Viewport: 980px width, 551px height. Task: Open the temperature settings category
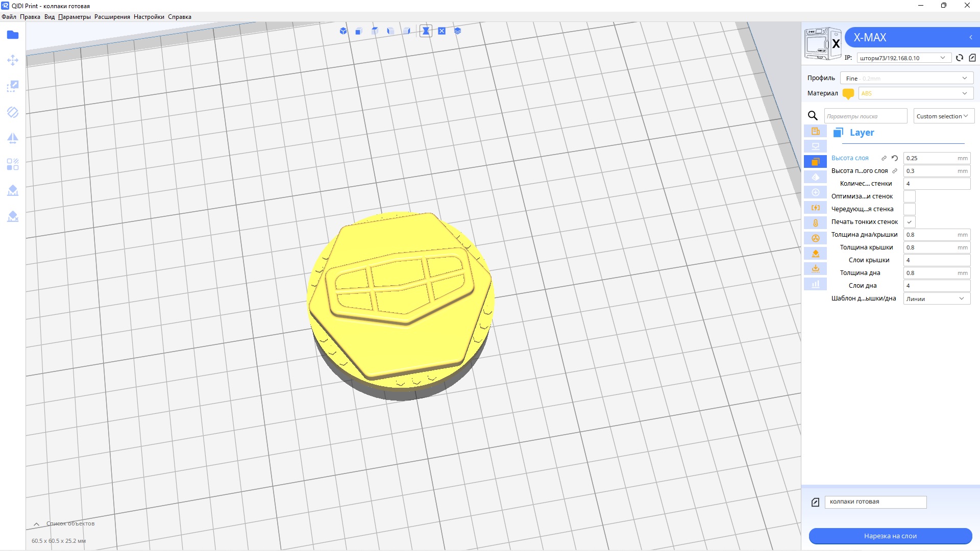click(x=816, y=223)
